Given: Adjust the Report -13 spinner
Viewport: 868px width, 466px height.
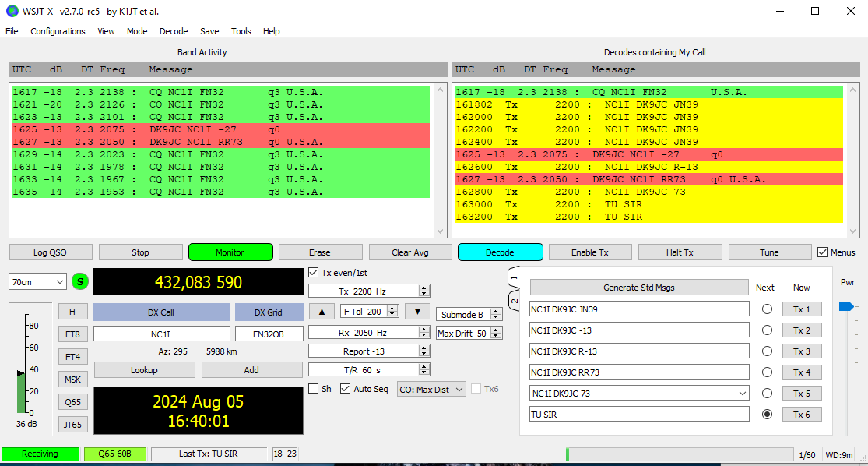Looking at the screenshot, I should coord(424,351).
